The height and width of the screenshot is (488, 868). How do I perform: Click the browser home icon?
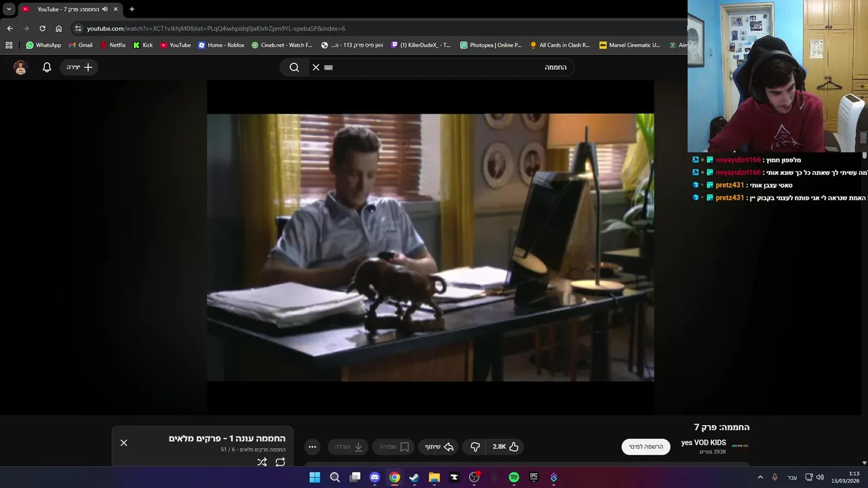coord(58,28)
